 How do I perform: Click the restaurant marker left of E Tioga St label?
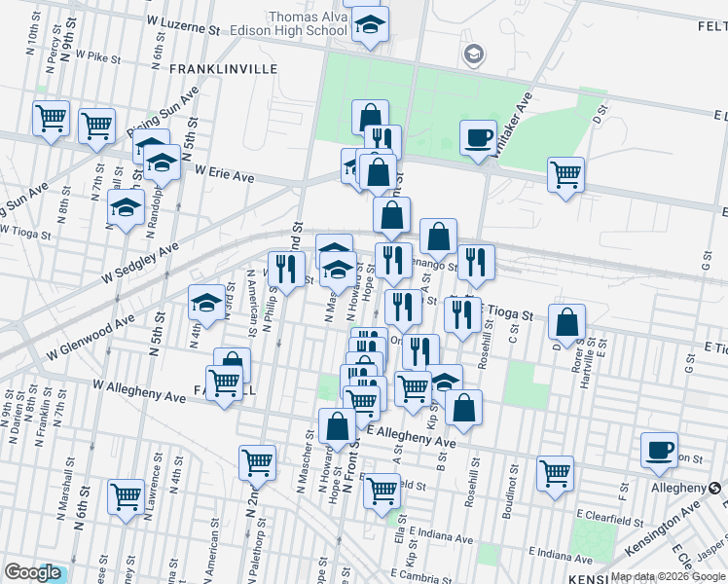pyautogui.click(x=462, y=314)
